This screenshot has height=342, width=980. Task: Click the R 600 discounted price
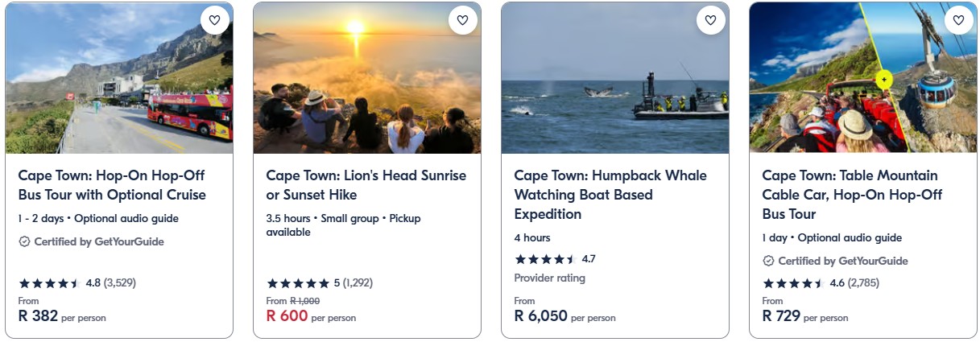click(x=287, y=316)
